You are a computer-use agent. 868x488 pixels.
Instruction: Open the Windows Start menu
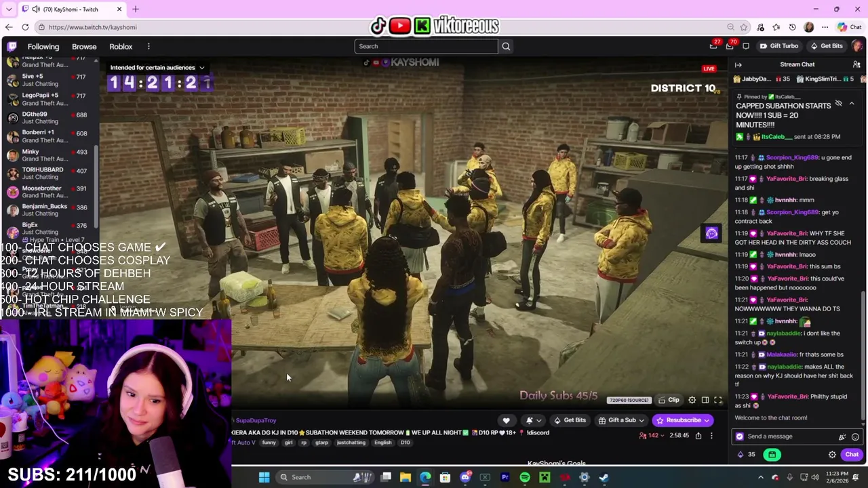(x=264, y=477)
